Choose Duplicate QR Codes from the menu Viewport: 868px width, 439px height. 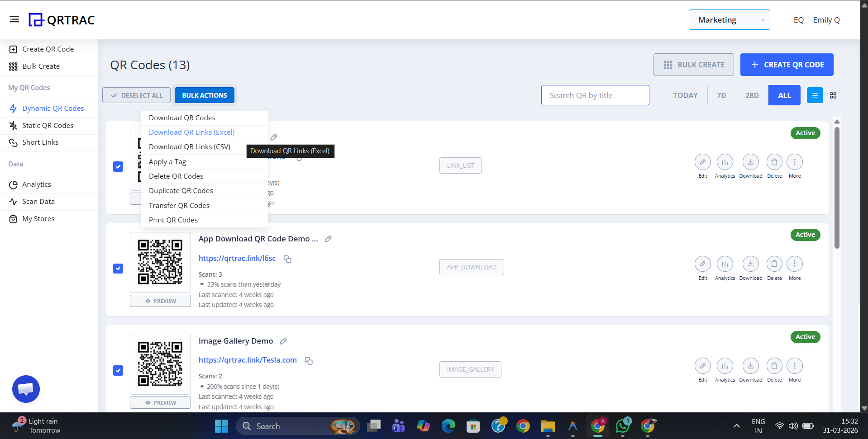(181, 190)
